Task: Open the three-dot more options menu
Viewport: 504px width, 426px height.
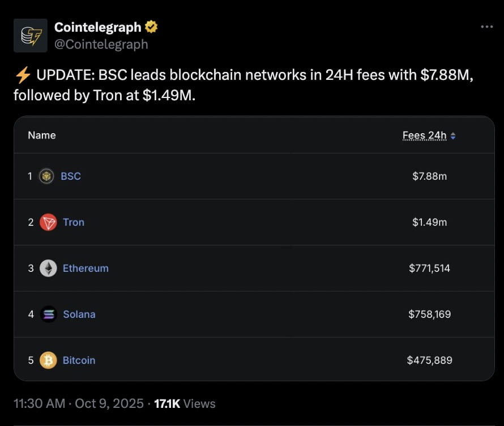Action: 486,27
